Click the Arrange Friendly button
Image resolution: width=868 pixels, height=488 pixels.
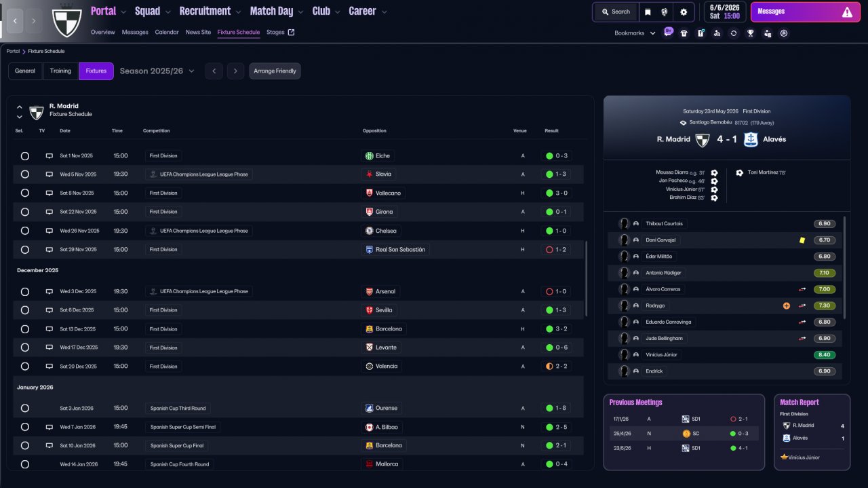pos(275,71)
